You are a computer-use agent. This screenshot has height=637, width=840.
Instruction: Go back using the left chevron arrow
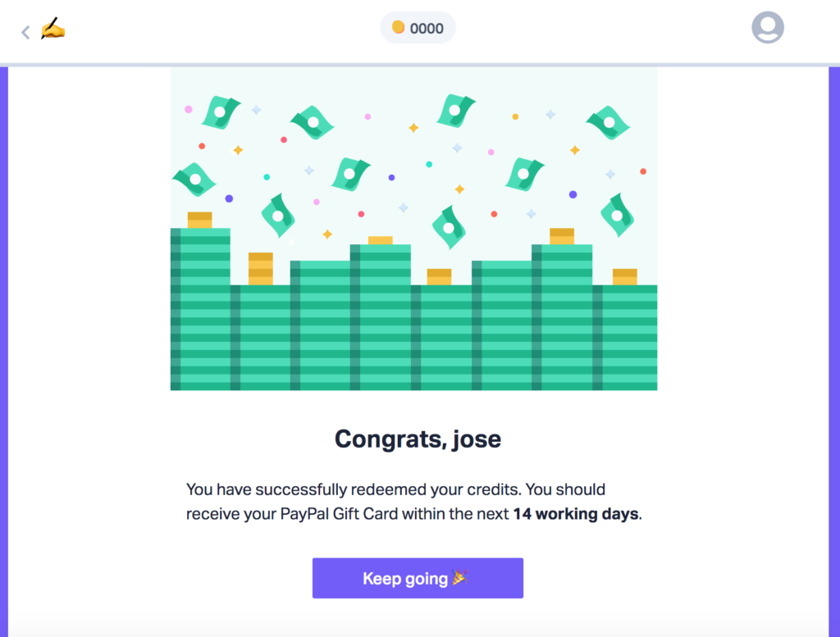tap(25, 32)
